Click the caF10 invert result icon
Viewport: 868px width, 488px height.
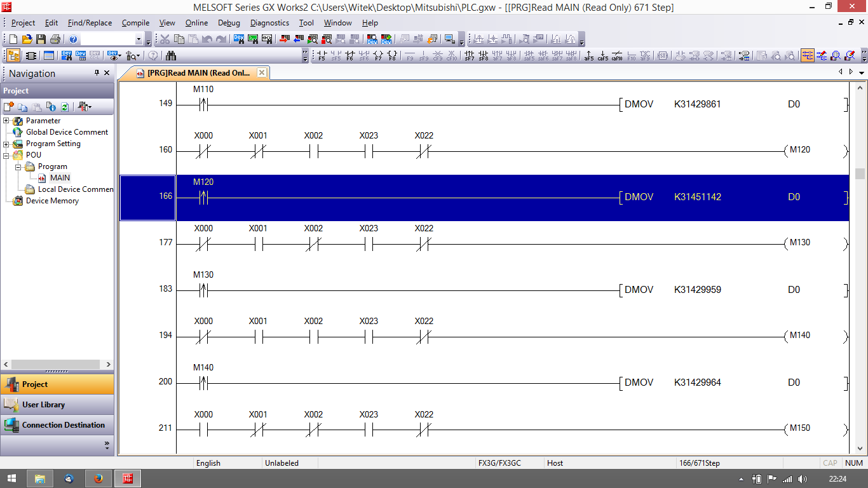tap(617, 56)
